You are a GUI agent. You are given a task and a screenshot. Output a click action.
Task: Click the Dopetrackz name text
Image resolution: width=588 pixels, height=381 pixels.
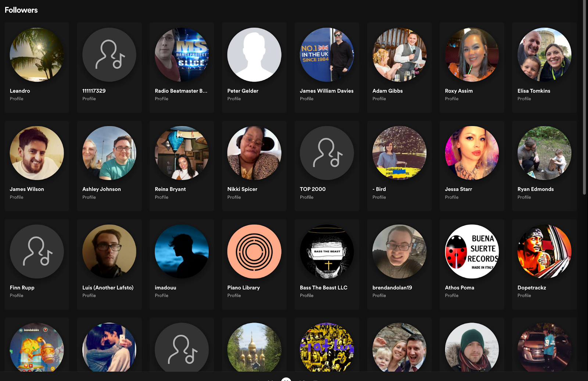(x=532, y=288)
